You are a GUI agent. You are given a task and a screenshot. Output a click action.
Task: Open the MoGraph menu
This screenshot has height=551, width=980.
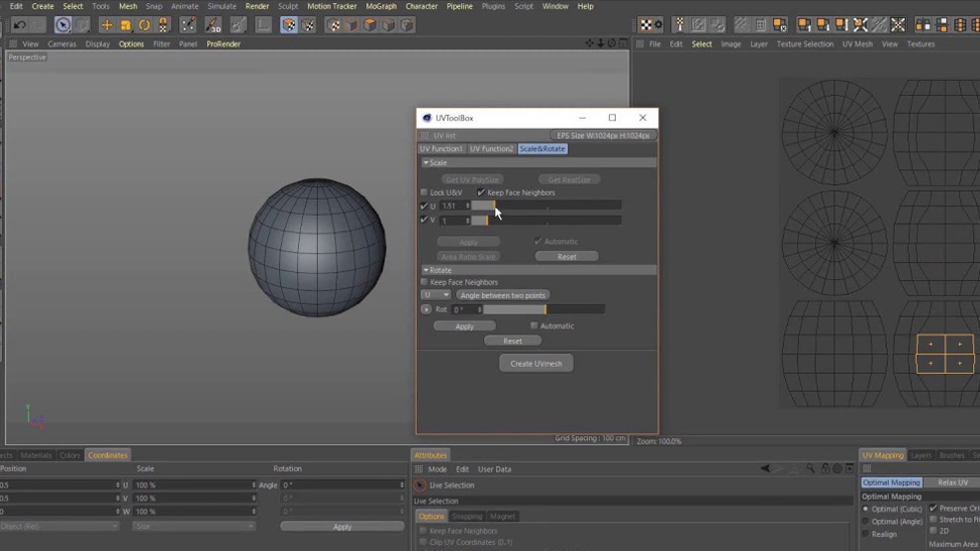pyautogui.click(x=381, y=6)
